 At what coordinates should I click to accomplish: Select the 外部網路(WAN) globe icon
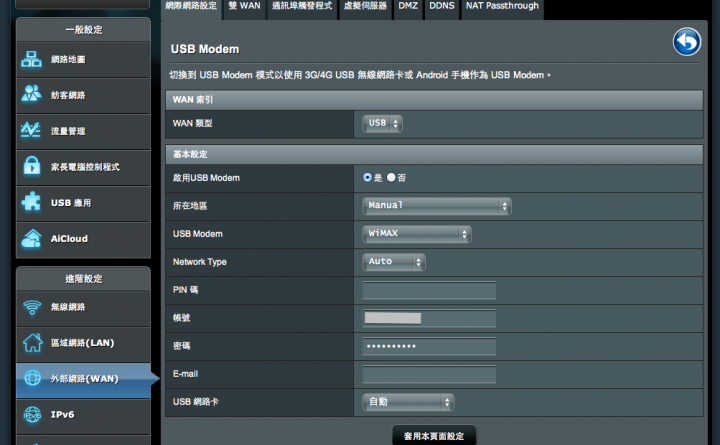point(32,378)
